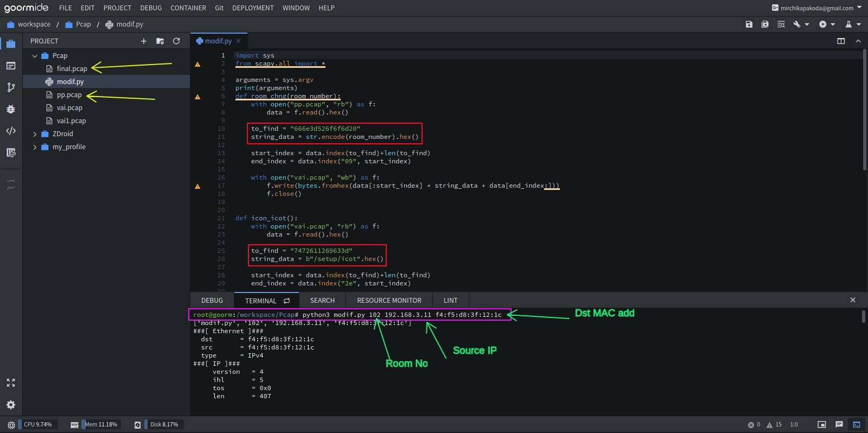This screenshot has width=868, height=433.
Task: Open the Project explorer sidebar icon
Action: [x=11, y=44]
